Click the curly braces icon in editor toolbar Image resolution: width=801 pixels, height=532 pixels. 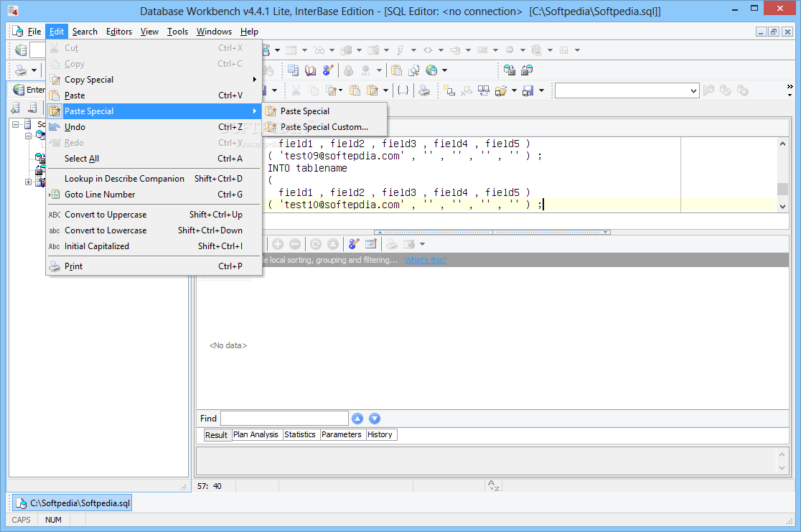(x=403, y=90)
